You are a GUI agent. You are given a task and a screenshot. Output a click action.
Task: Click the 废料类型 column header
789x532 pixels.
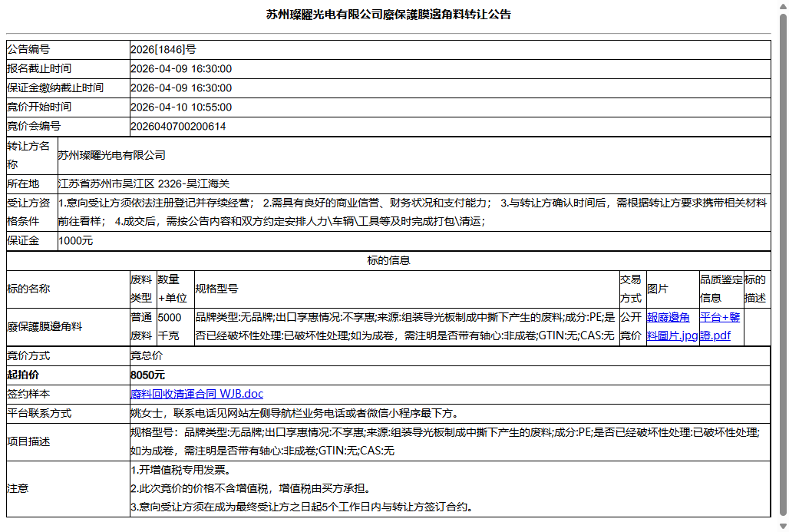[143, 289]
